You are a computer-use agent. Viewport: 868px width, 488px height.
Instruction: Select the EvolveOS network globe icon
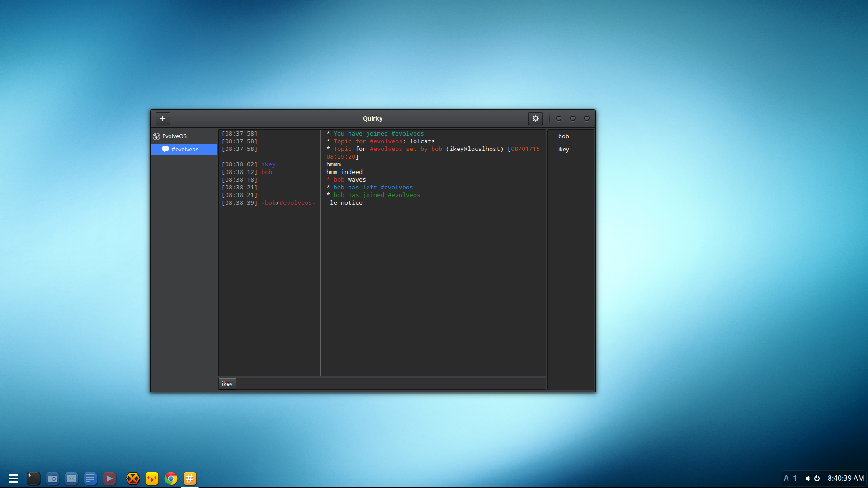point(156,136)
